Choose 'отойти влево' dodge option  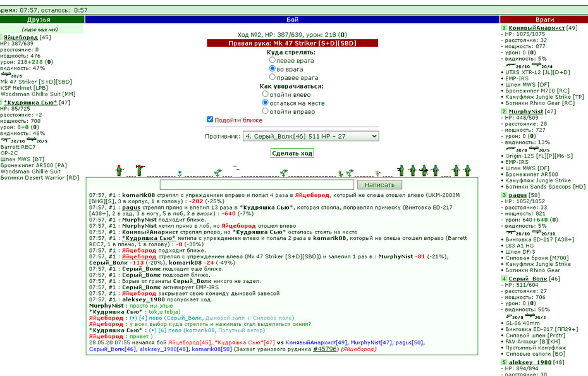coord(265,94)
